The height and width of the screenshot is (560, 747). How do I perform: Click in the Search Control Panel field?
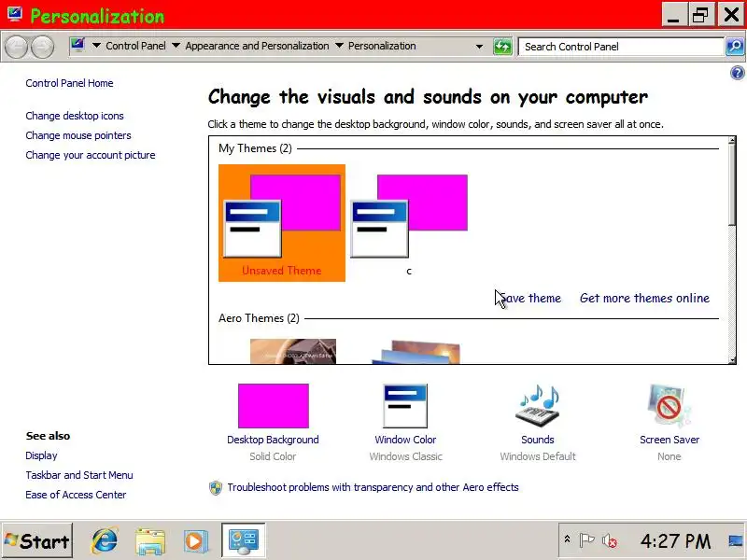pos(621,47)
